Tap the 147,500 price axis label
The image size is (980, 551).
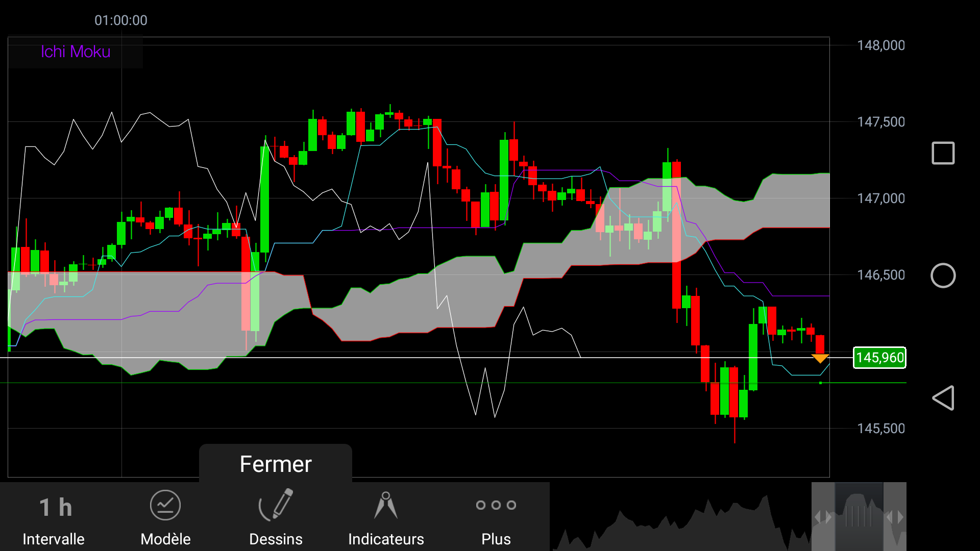(x=881, y=122)
